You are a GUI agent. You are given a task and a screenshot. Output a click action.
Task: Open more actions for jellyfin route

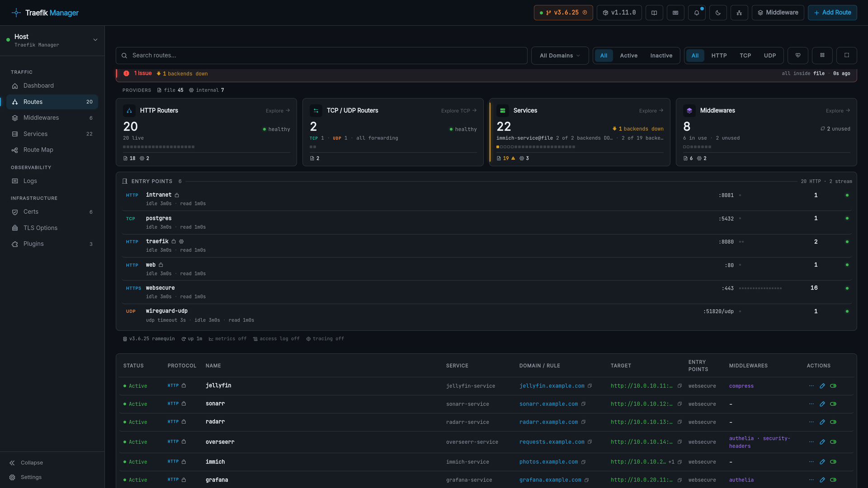(x=811, y=386)
